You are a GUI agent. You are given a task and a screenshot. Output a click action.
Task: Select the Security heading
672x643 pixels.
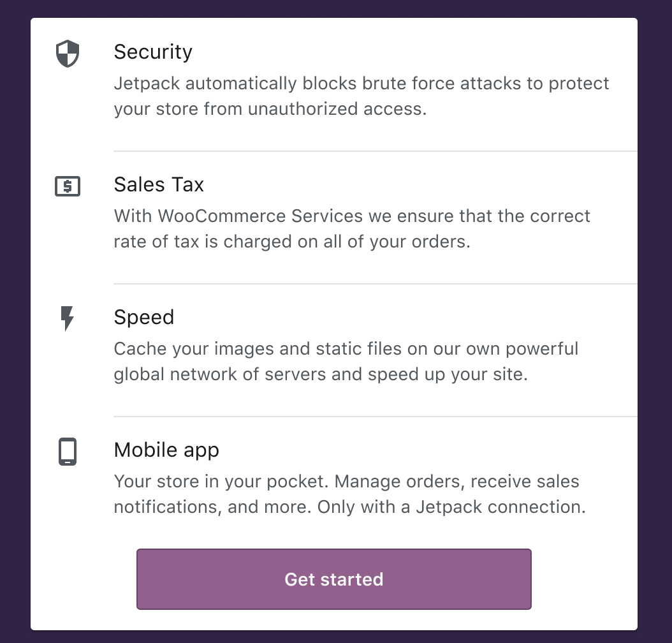click(153, 52)
